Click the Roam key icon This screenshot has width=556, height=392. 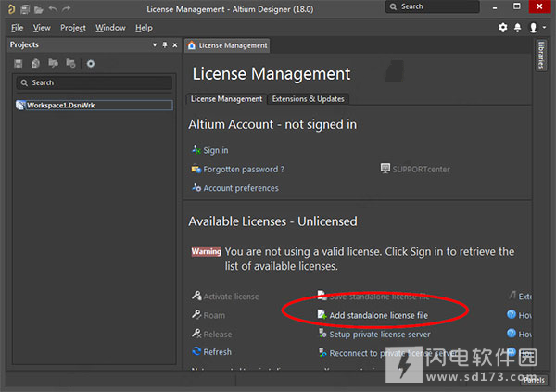196,314
